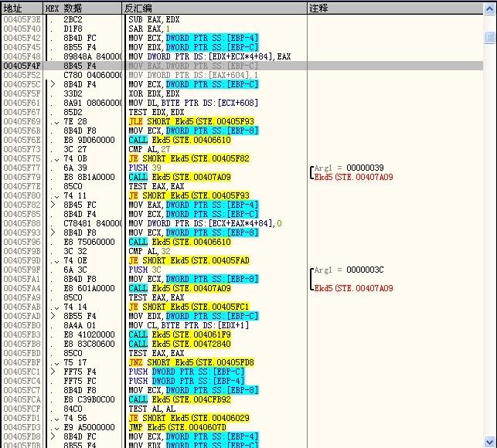
Task: Click the XOR EDX,EDX instruction
Action: coord(155,93)
